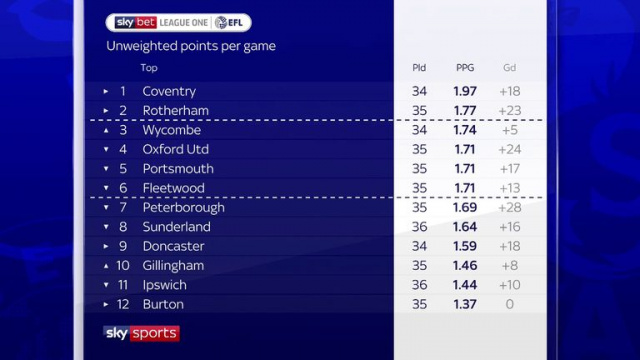Open the Rotherham team row
The image size is (640, 360).
pos(316,111)
